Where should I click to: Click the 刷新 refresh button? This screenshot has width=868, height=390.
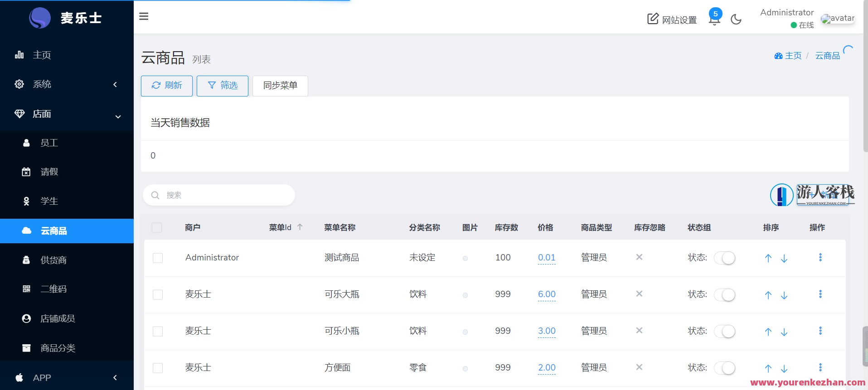click(x=167, y=86)
